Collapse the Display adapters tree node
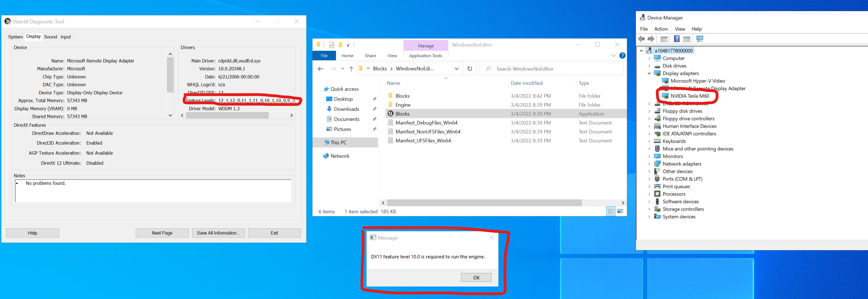The height and width of the screenshot is (299, 868). [649, 73]
